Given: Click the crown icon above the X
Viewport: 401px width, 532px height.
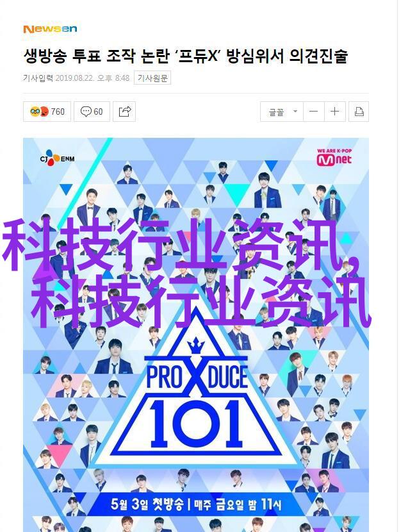Looking at the screenshot, I should [x=196, y=346].
